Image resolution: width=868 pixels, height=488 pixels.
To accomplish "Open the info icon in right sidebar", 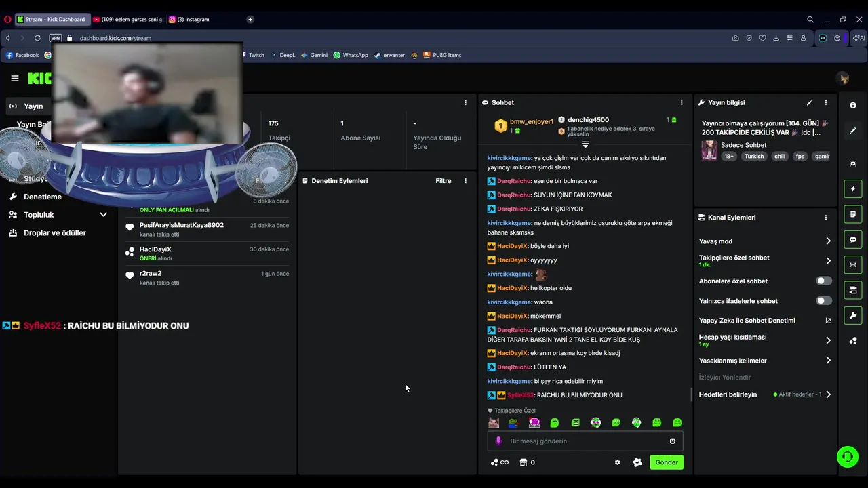I will coord(853,105).
